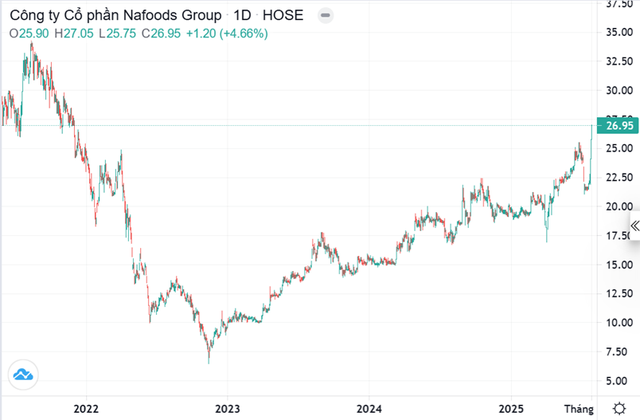This screenshot has width=640, height=420.
Task: Click the 2024 label on time axis
Action: 369,409
